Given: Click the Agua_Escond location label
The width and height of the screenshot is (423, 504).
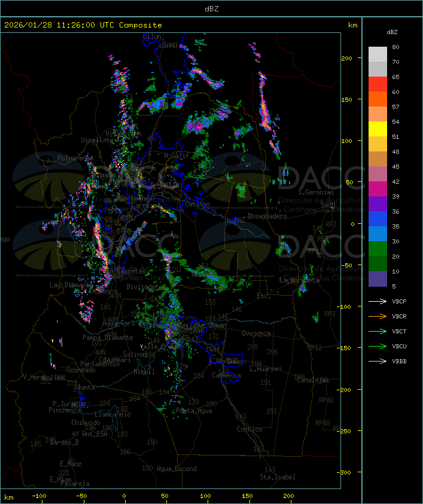Looking at the screenshot, I should point(176,469).
